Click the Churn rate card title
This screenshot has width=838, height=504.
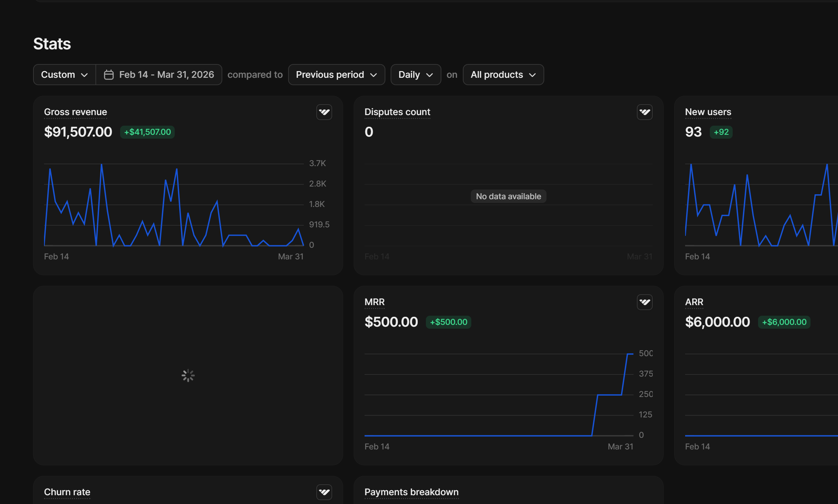click(67, 492)
